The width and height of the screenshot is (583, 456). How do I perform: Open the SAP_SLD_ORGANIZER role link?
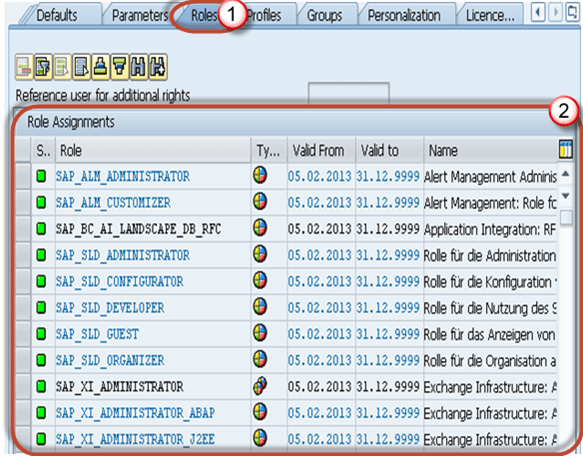pyautogui.click(x=110, y=360)
